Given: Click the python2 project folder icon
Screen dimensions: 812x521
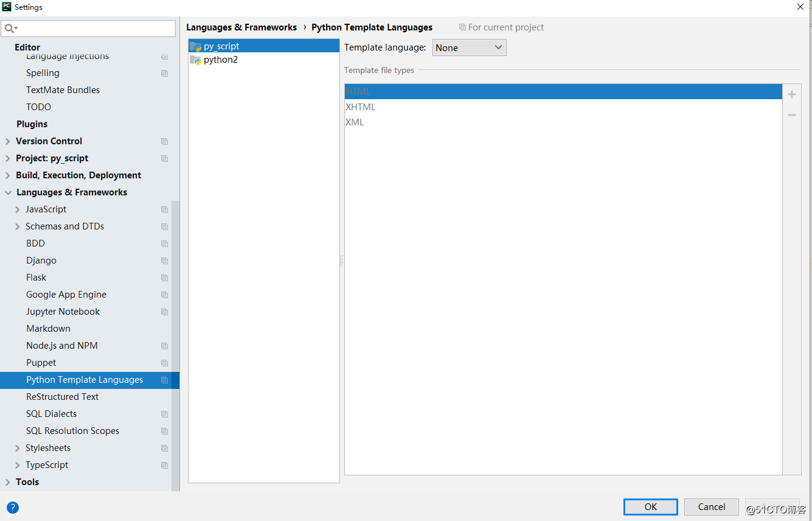Looking at the screenshot, I should [195, 60].
